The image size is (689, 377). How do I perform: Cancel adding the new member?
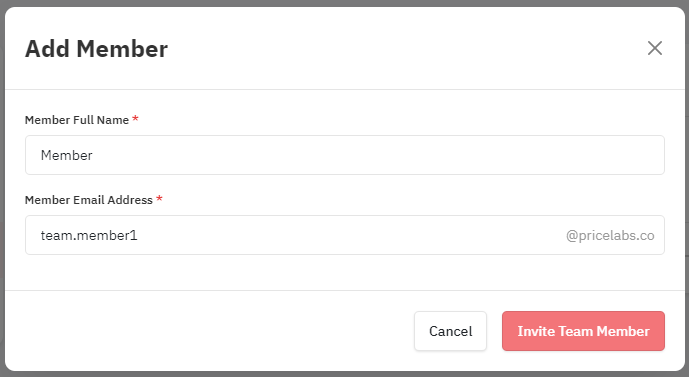tap(450, 331)
